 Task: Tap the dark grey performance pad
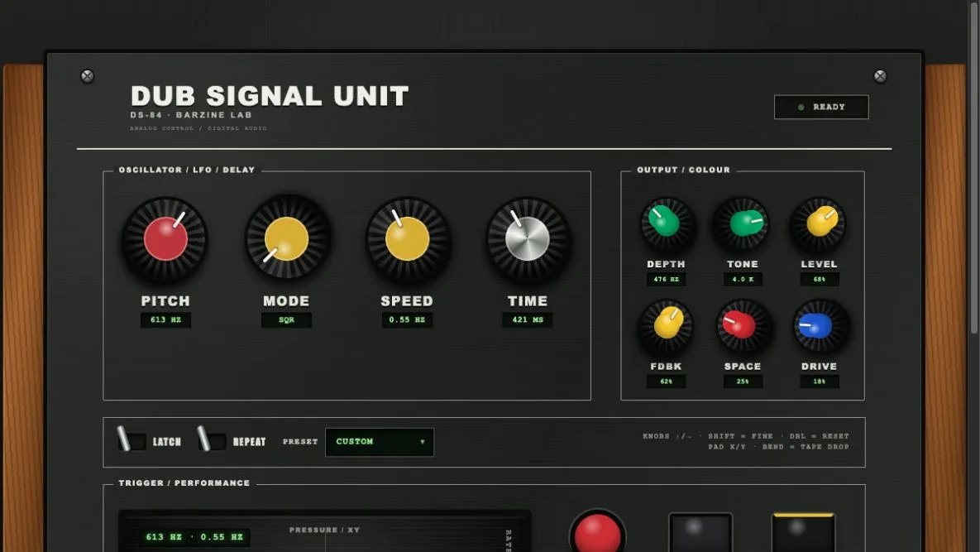click(x=700, y=533)
